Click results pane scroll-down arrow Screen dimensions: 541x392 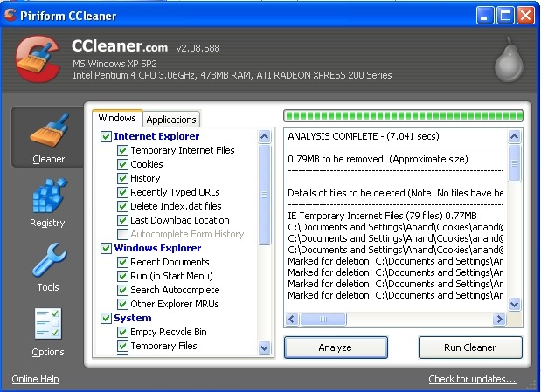point(514,304)
